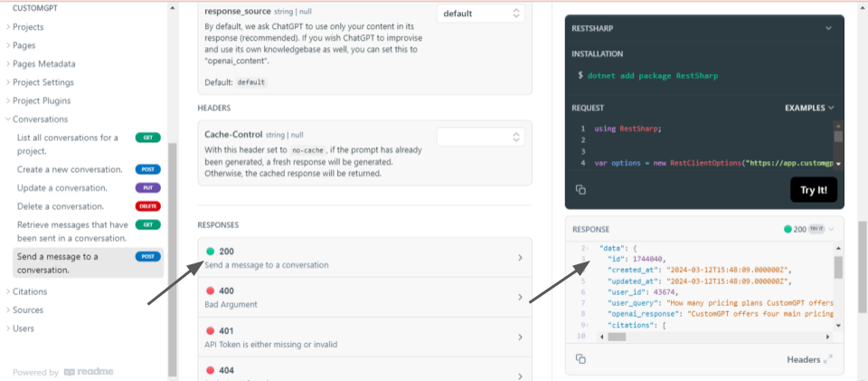
Task: Open the 200 response status selector
Action: (x=808, y=229)
